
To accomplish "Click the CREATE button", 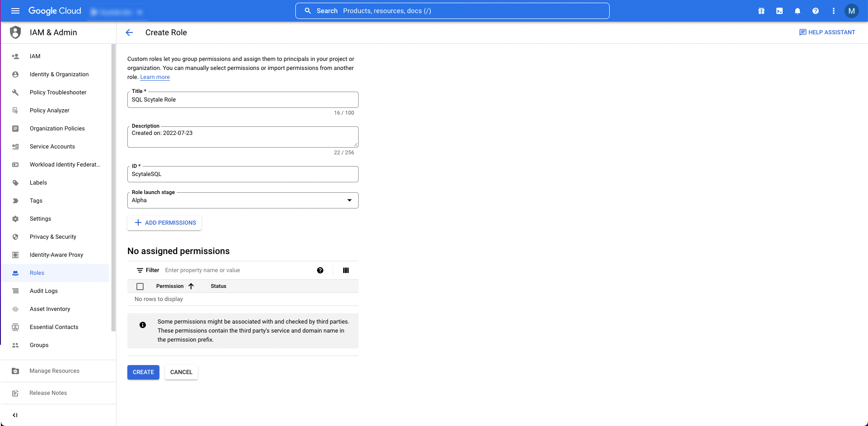I will pyautogui.click(x=143, y=372).
